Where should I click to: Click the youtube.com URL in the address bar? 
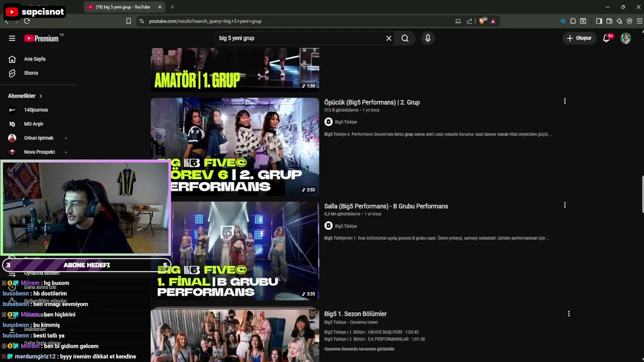click(x=205, y=21)
